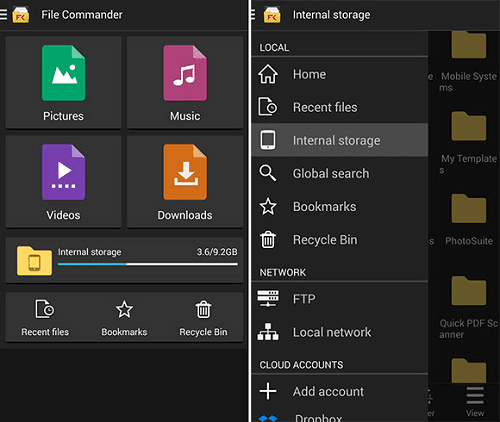Tap the Recent files shortcut on home screen

(x=45, y=318)
